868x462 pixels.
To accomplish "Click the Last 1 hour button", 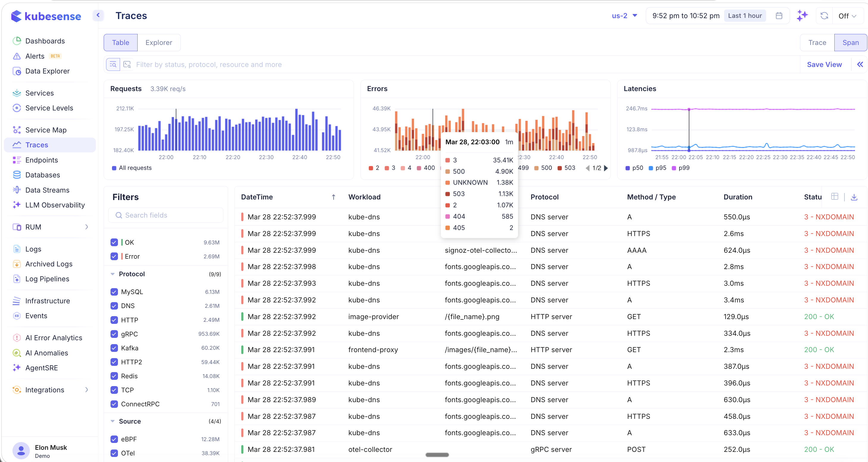I will (x=745, y=16).
